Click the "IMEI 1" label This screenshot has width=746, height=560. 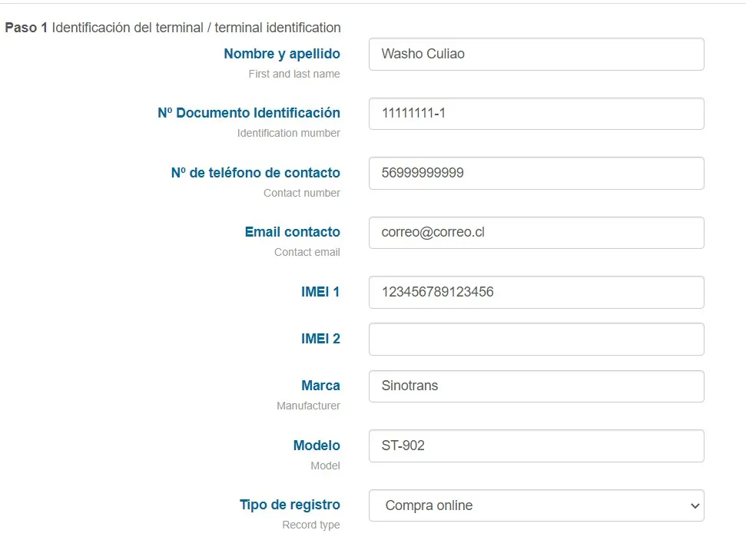pos(320,292)
